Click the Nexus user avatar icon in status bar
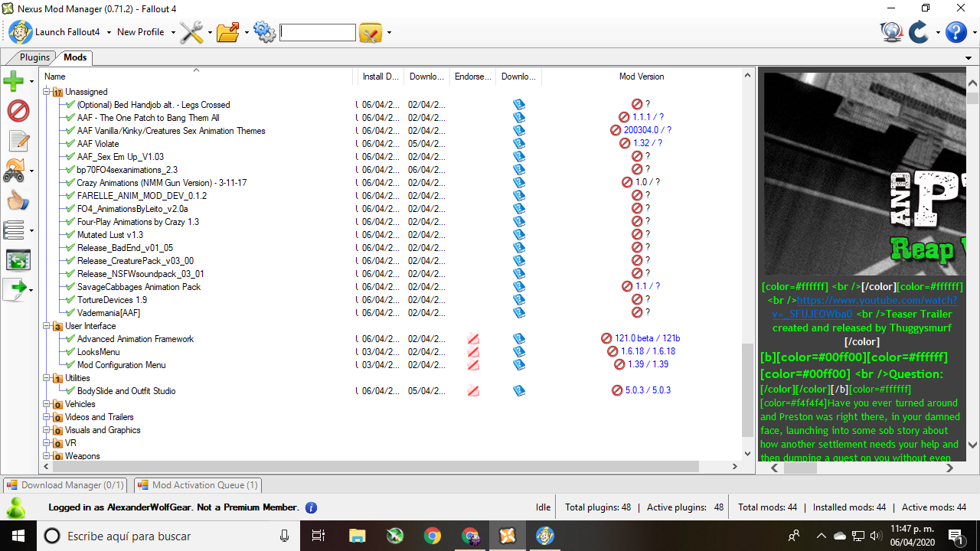This screenshot has height=551, width=980. point(15,507)
